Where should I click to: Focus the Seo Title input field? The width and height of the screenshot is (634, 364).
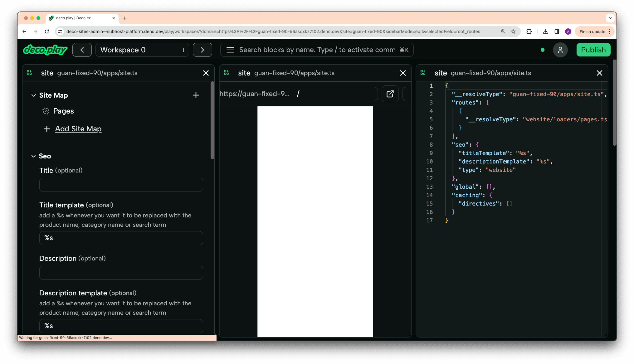click(121, 185)
